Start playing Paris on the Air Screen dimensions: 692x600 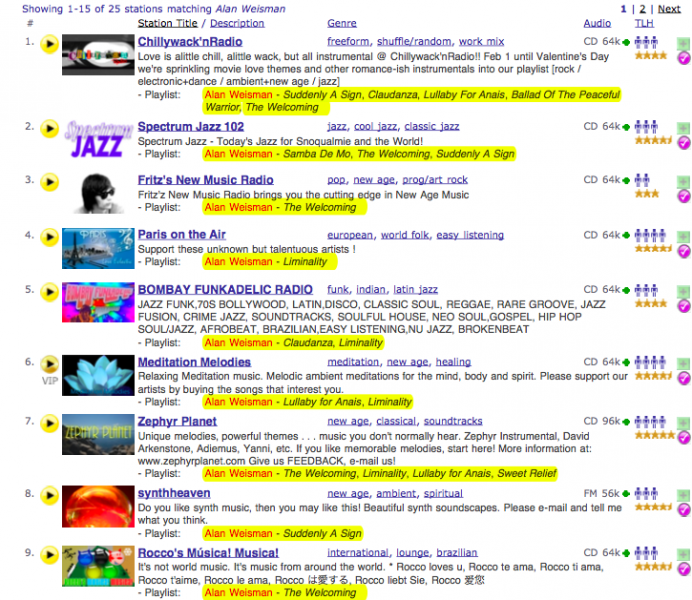tap(49, 236)
